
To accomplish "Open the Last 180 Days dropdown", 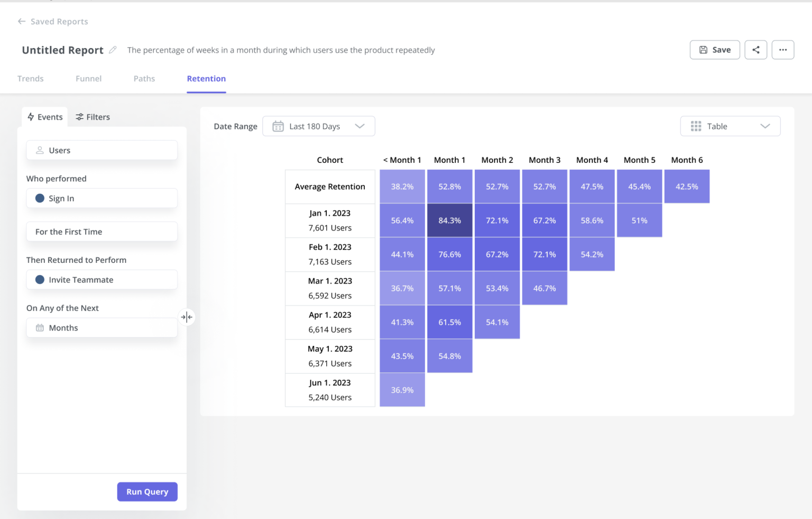I will pyautogui.click(x=319, y=126).
